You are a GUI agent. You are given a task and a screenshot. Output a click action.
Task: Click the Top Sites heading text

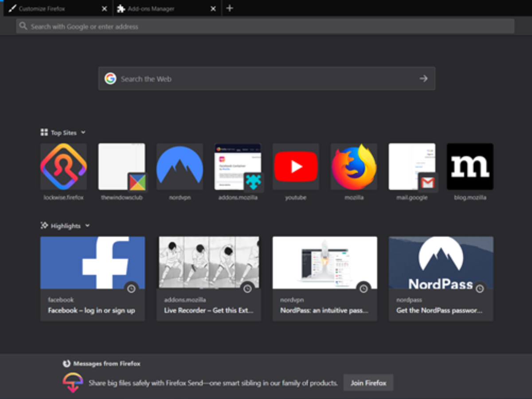pos(63,133)
